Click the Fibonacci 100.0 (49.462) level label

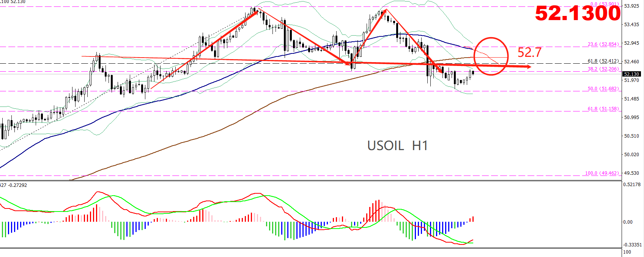coord(601,173)
